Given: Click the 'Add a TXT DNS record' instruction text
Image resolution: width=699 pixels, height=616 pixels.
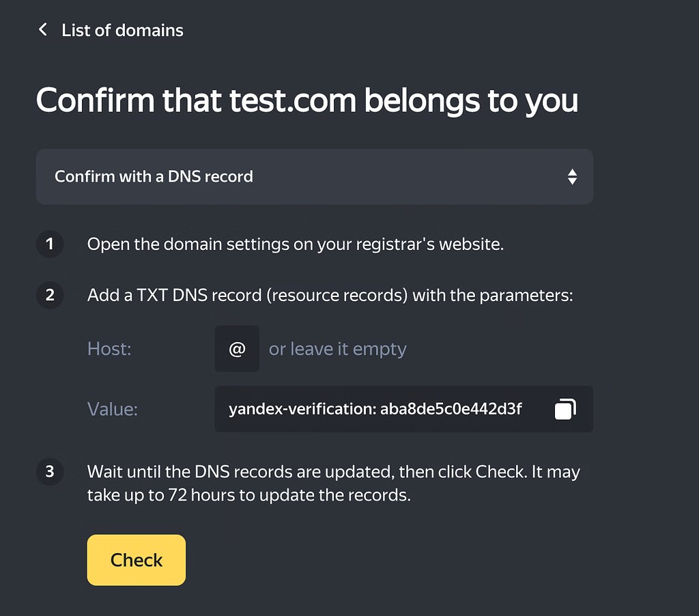Looking at the screenshot, I should (x=329, y=296).
